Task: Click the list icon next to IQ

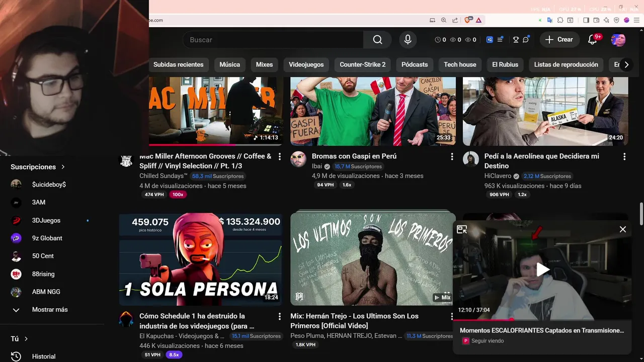Action: coord(500,40)
